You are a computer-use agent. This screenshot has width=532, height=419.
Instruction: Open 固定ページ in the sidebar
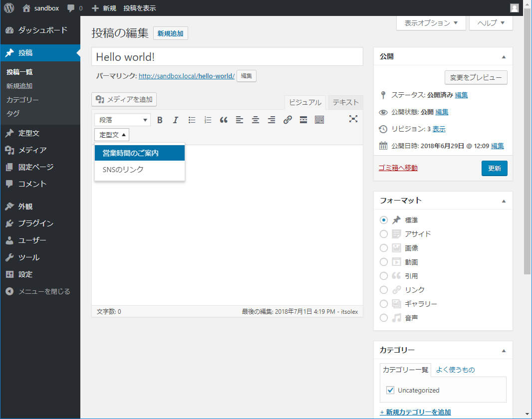[40, 167]
